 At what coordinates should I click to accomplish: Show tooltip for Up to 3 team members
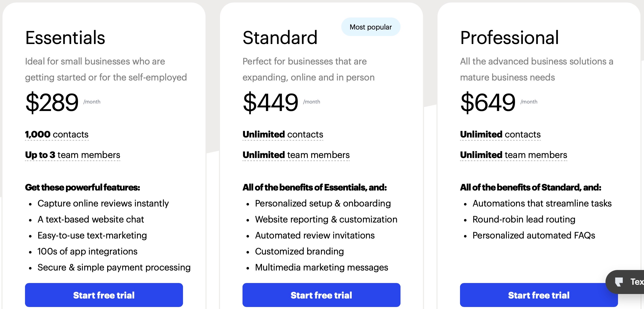[72, 155]
